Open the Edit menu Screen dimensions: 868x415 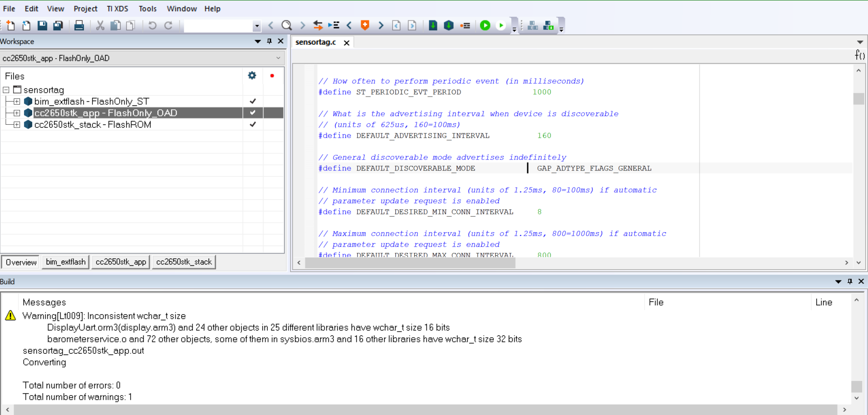point(31,9)
